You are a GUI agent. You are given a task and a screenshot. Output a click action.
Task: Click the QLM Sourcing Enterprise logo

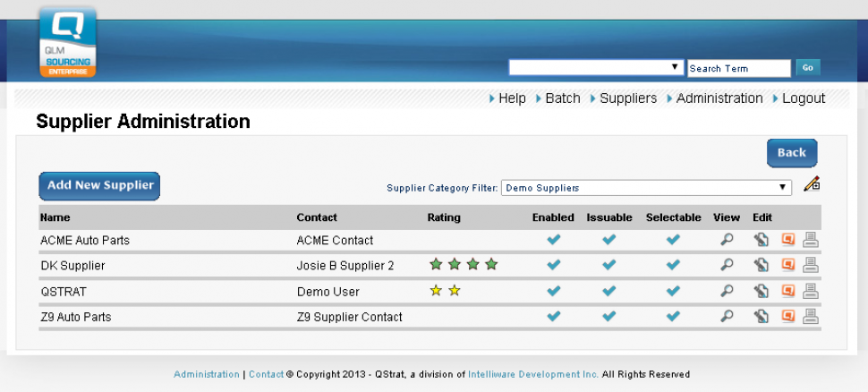68,41
